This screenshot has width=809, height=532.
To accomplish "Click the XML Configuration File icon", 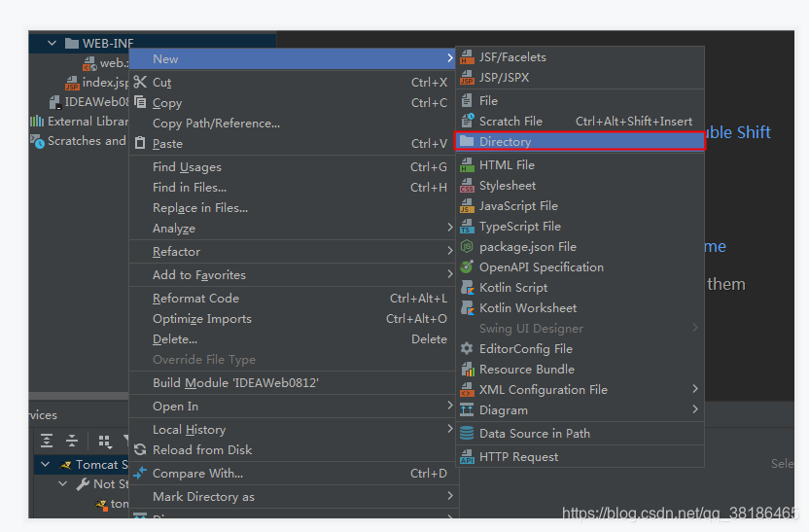I will pos(467,390).
